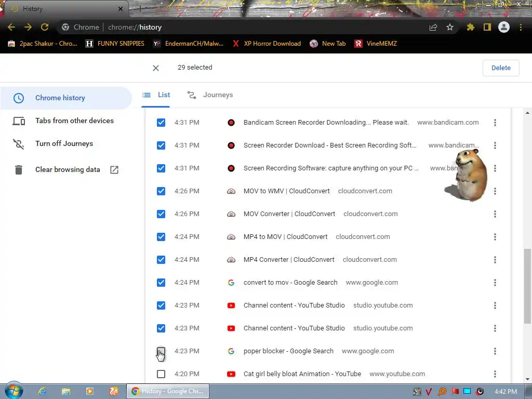Uncheck MP4 to MOV CloudConvert checkbox
The image size is (532, 399).
click(x=161, y=237)
